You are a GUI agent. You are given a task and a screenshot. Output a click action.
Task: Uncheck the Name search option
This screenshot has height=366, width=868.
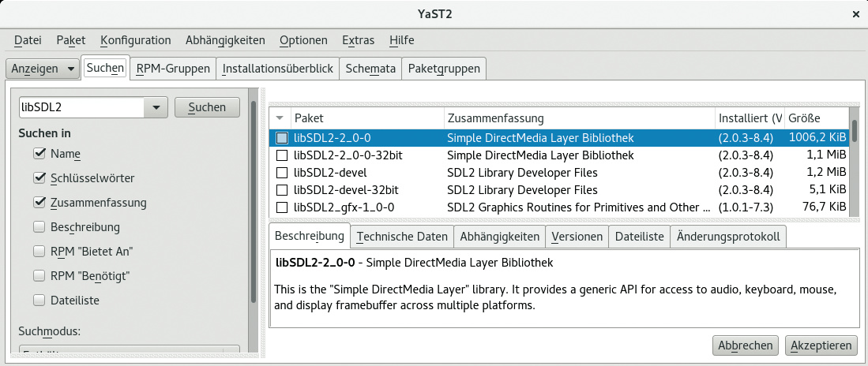pos(39,153)
